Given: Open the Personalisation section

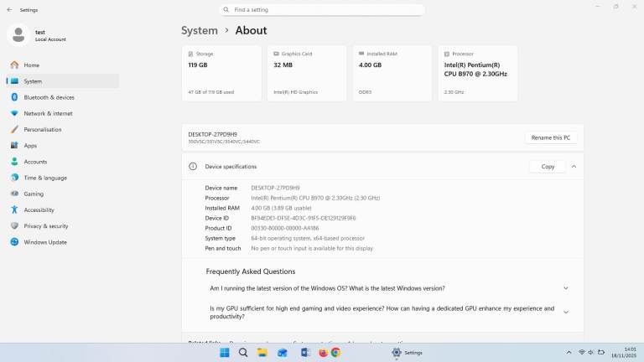Looking at the screenshot, I should 42,129.
